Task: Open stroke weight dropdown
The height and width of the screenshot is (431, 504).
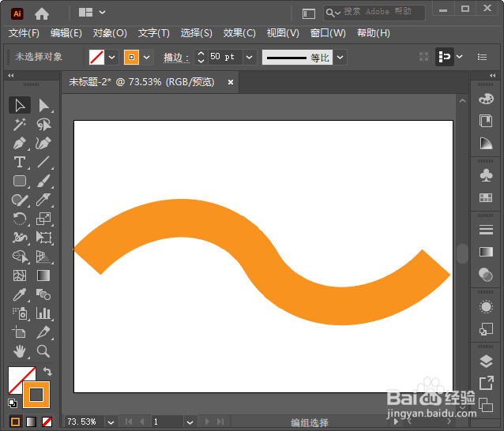Action: tap(249, 58)
